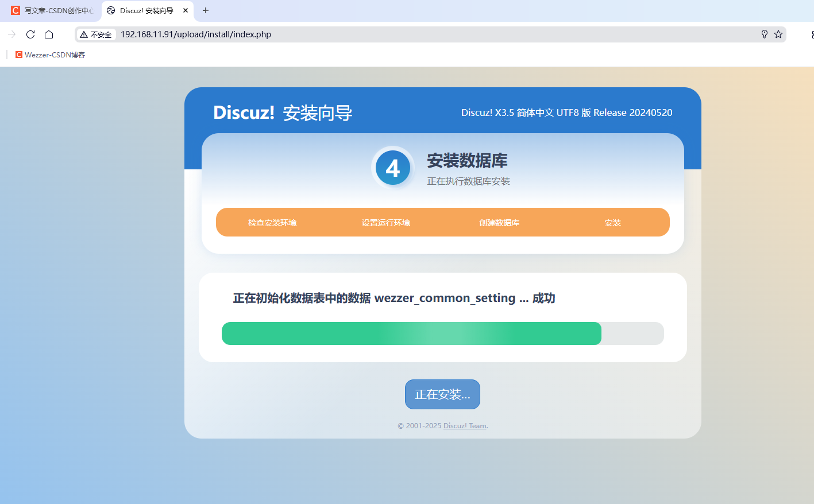Click the step number 4 circle

(x=393, y=168)
